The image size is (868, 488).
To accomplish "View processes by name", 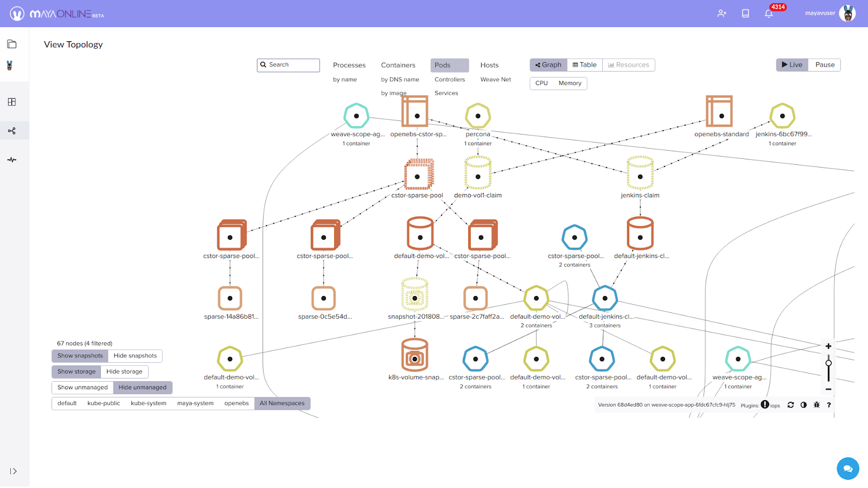I will (x=345, y=80).
